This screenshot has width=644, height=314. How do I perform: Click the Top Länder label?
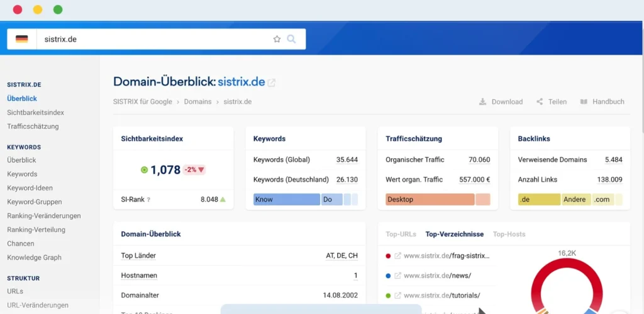click(x=138, y=256)
